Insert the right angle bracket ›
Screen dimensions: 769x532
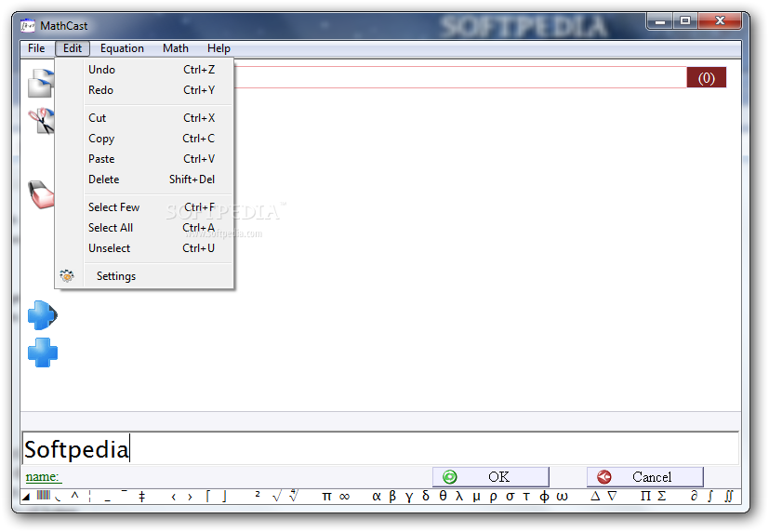pyautogui.click(x=190, y=497)
